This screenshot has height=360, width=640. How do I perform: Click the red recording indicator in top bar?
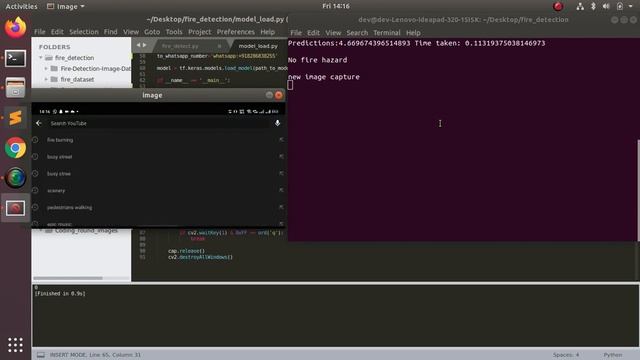point(558,6)
